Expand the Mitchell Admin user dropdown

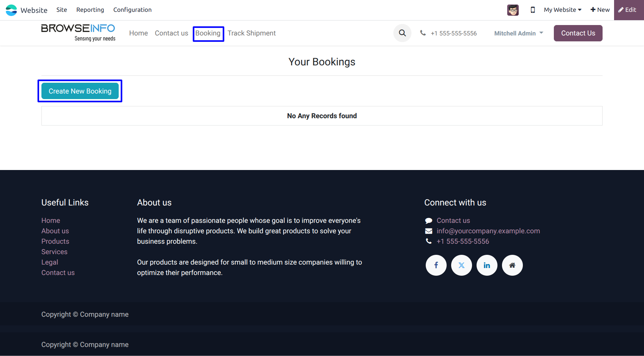pyautogui.click(x=519, y=33)
